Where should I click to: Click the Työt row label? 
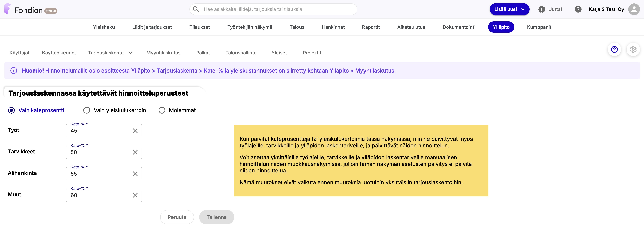pyautogui.click(x=13, y=130)
